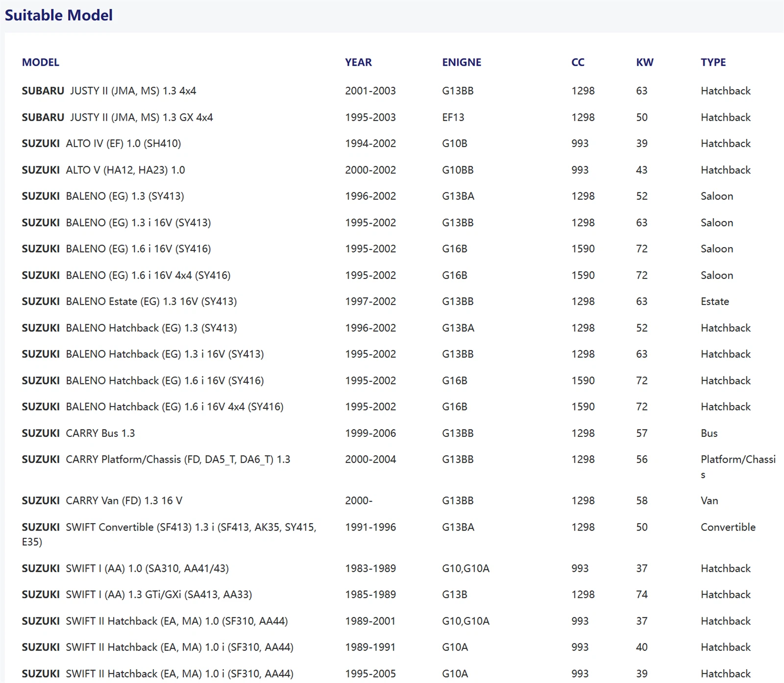Click the G10BB engine code
The height and width of the screenshot is (683, 784).
click(458, 170)
